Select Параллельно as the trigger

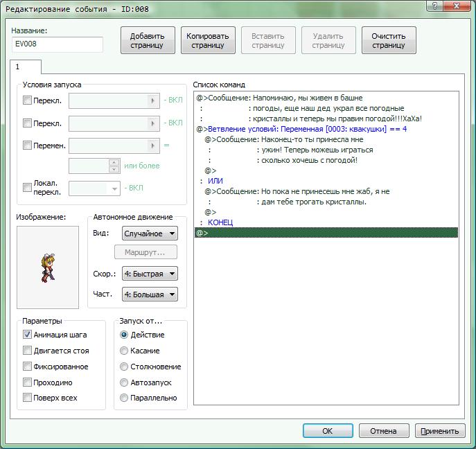pos(125,398)
